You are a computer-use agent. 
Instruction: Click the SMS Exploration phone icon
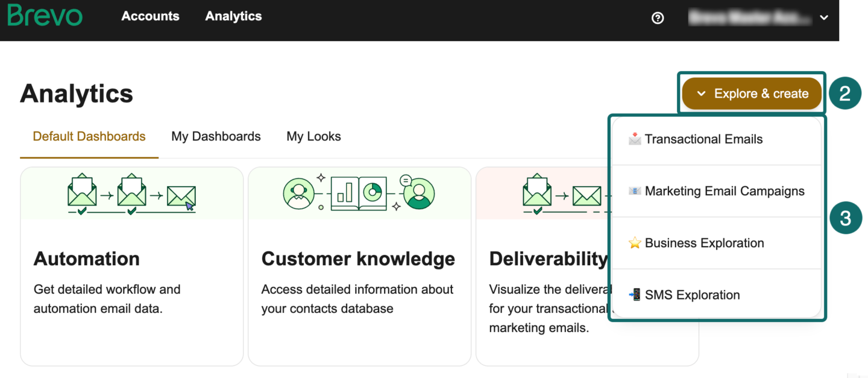[x=634, y=295]
